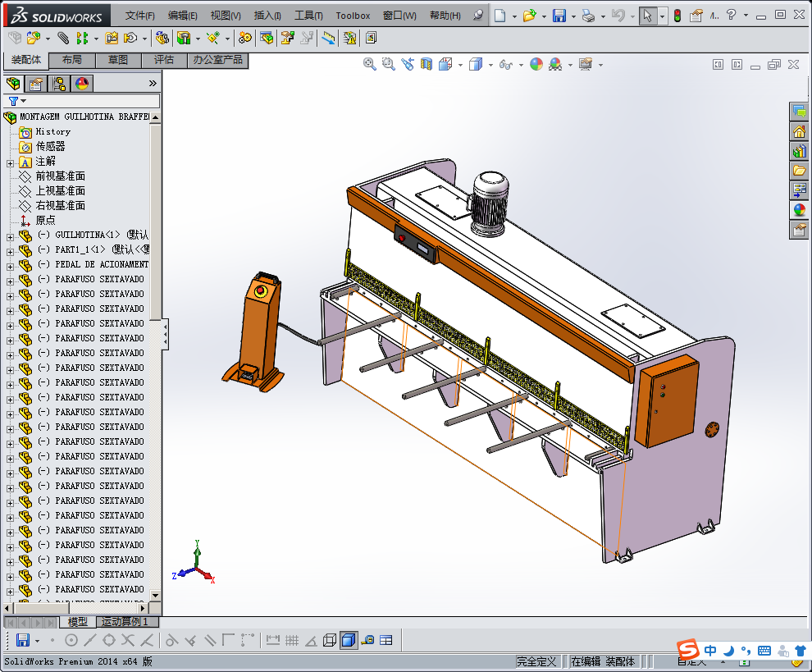Click the Print icon in the top toolbar
812x672 pixels.
click(x=588, y=16)
